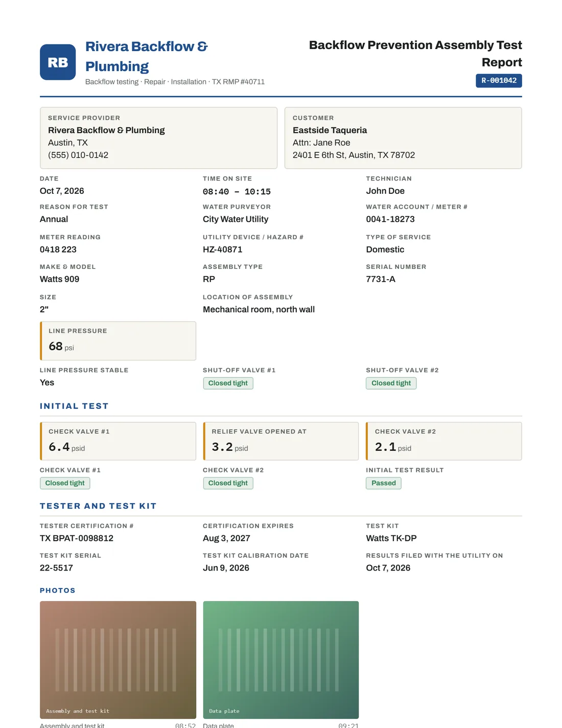
Task: Select serial number 7731-A
Action: (x=381, y=279)
